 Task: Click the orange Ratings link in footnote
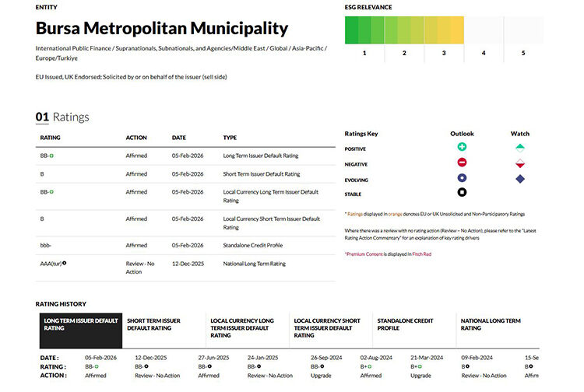[x=355, y=214]
